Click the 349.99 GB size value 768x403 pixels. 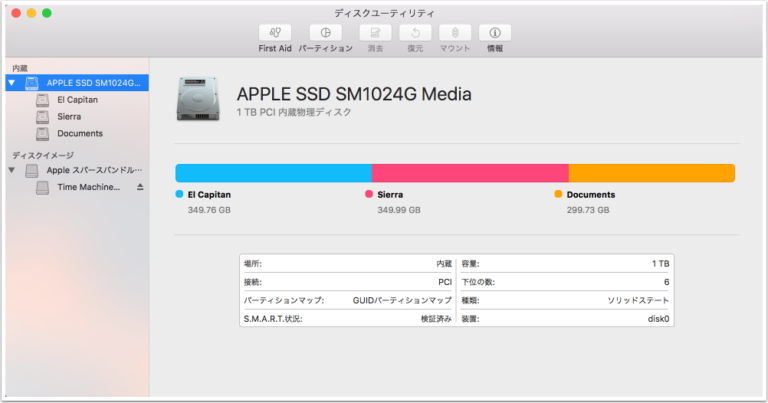click(399, 210)
